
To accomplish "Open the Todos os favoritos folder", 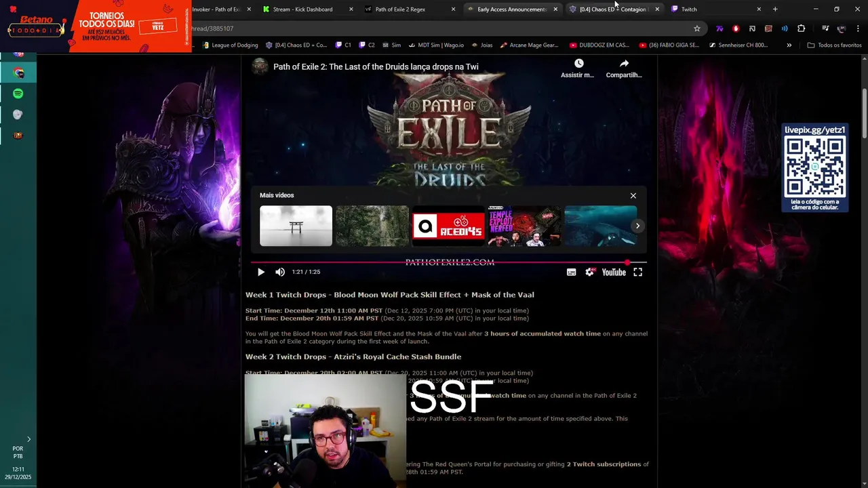I will pos(834,45).
